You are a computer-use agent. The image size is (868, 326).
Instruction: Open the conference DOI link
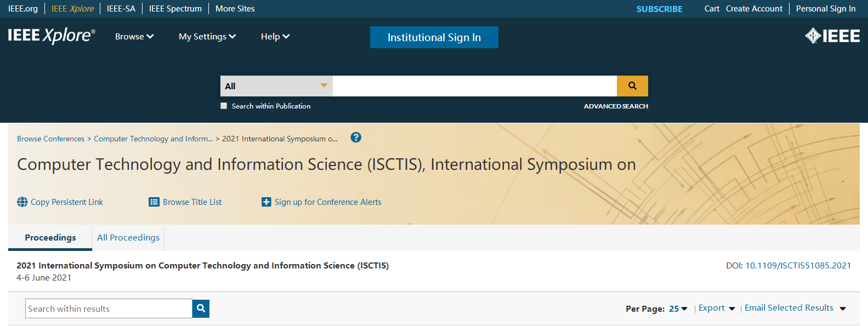point(798,266)
